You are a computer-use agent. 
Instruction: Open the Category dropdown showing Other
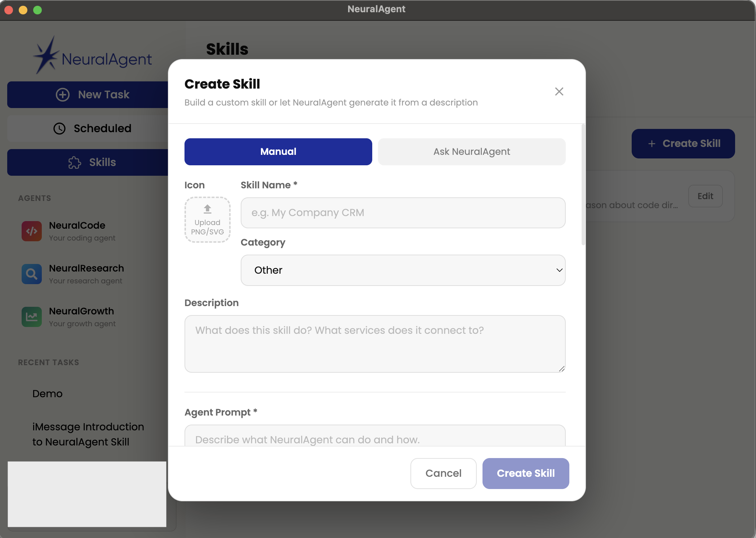[x=403, y=270]
